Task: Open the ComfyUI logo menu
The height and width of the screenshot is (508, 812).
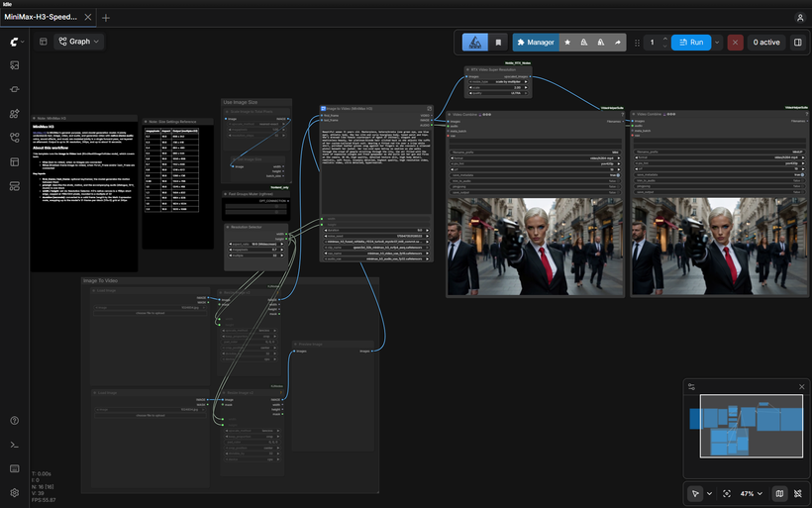Action: [15, 42]
